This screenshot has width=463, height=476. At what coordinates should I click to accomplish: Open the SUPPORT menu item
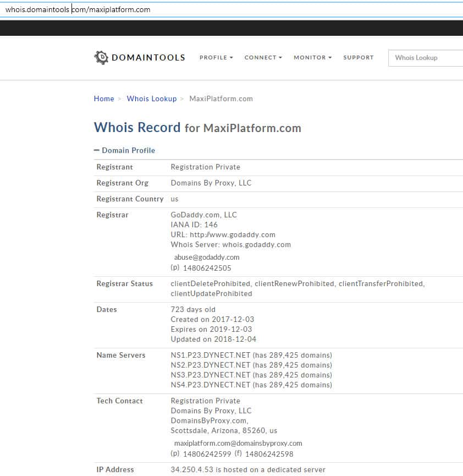[359, 57]
